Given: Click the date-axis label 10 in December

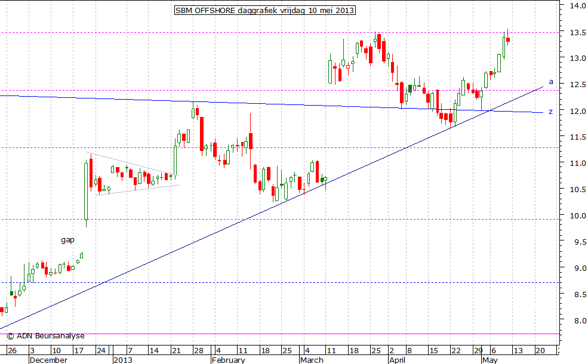Looking at the screenshot, I should 56,351.
